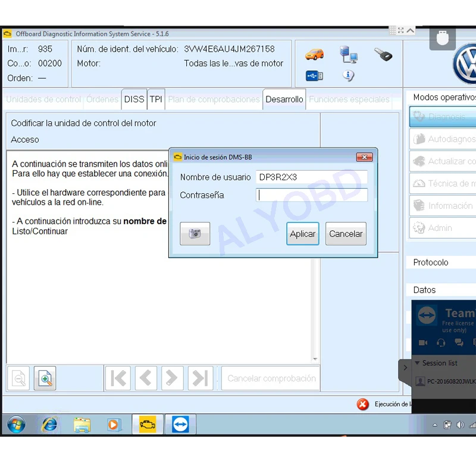The width and height of the screenshot is (476, 476).
Task: Open the Desarrollo tab
Action: [x=284, y=99]
